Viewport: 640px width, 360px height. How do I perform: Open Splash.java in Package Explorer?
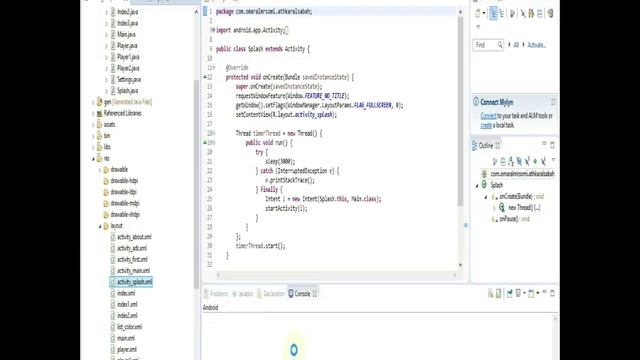click(127, 91)
